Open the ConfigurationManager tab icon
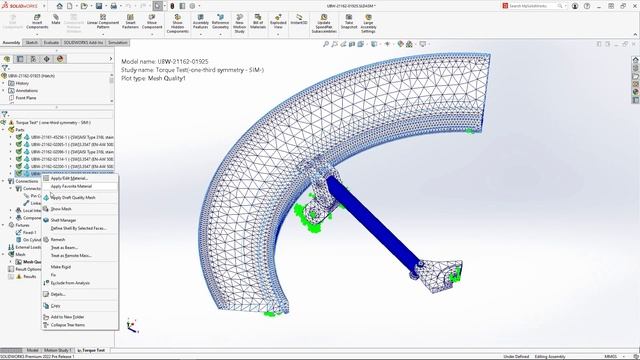The width and height of the screenshot is (640, 360). pyautogui.click(x=33, y=59)
